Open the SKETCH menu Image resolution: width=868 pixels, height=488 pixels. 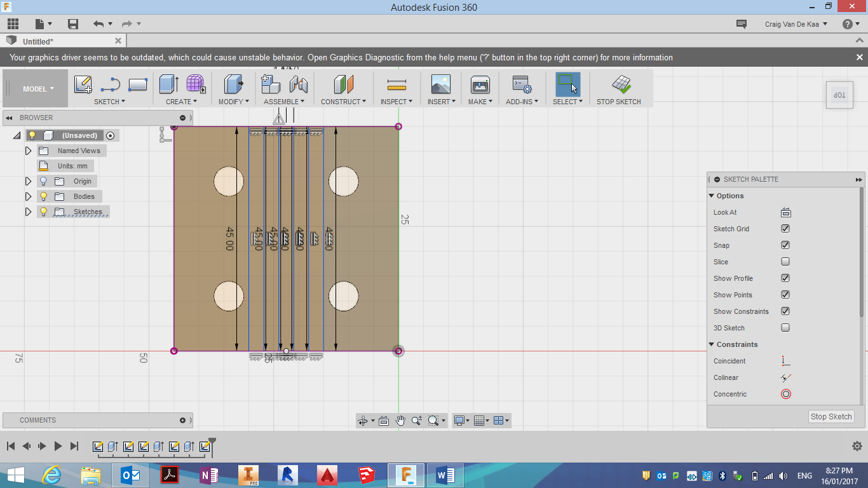click(x=109, y=102)
